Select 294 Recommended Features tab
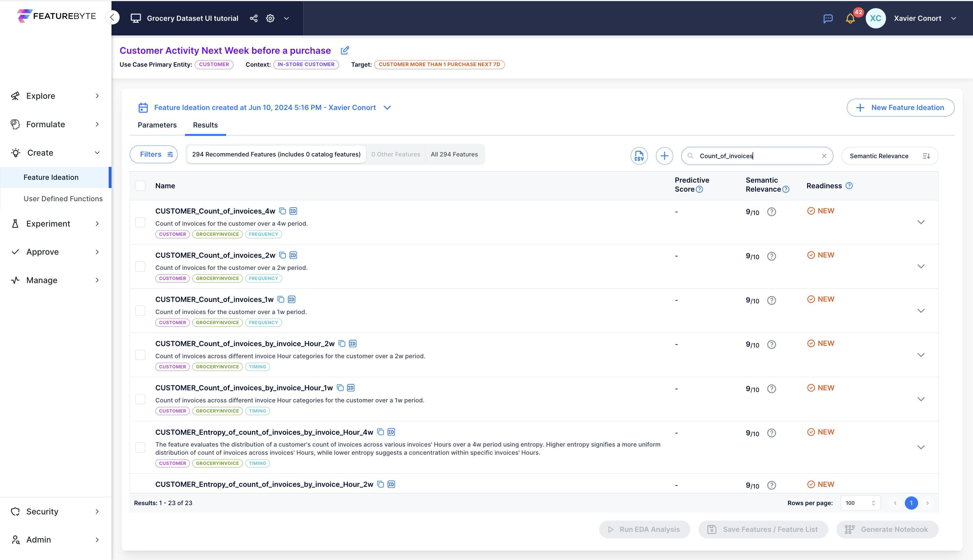The height and width of the screenshot is (560, 973). coord(276,154)
